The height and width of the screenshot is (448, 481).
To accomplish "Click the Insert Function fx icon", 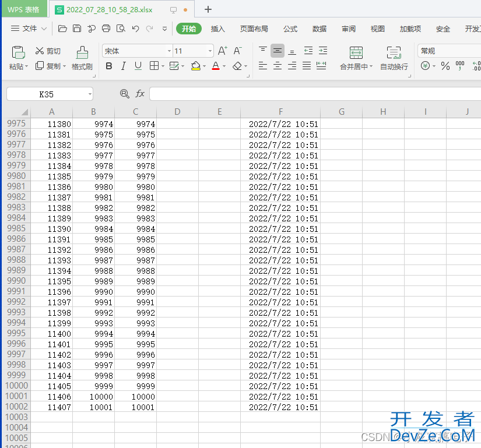I will click(140, 94).
